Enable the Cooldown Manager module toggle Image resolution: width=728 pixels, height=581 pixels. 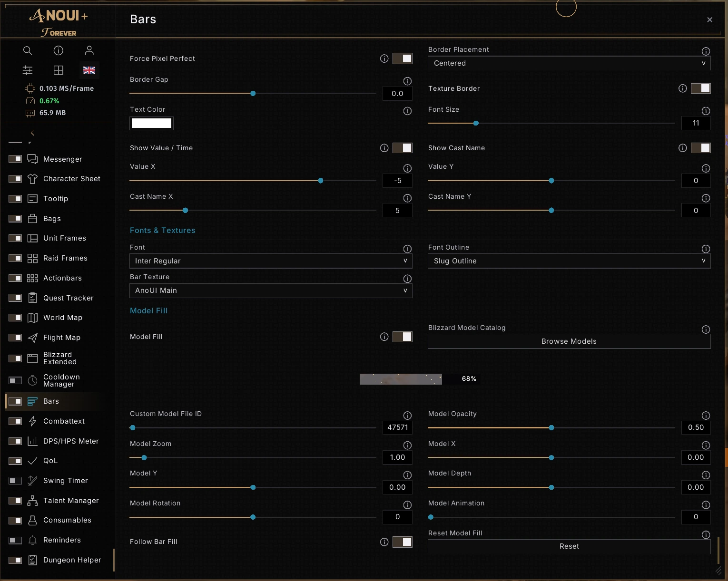tap(15, 380)
